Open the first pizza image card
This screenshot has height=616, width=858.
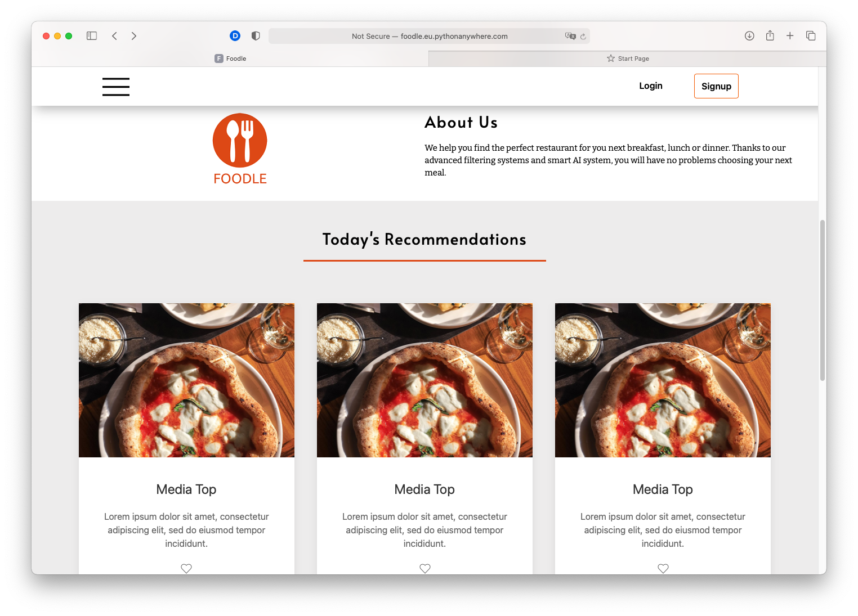186,380
